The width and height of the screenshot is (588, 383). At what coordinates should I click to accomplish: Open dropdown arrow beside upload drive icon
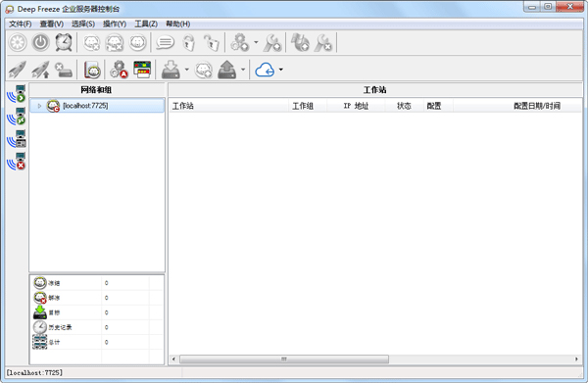pos(243,70)
